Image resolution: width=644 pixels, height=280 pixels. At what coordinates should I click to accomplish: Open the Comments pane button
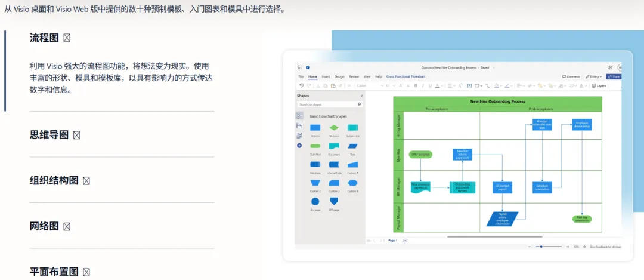(x=571, y=76)
